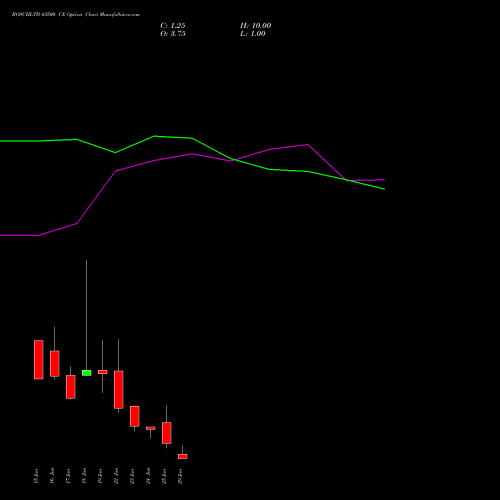Click the red candle on 23 Jan
Screen dimensions: 500x500
[x=135, y=416]
